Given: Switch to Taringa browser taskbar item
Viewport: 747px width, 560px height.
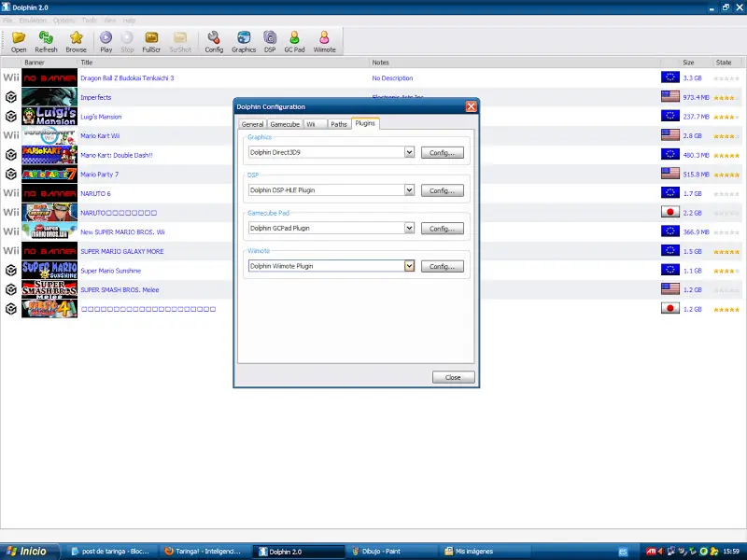Looking at the screenshot, I should point(204,551).
